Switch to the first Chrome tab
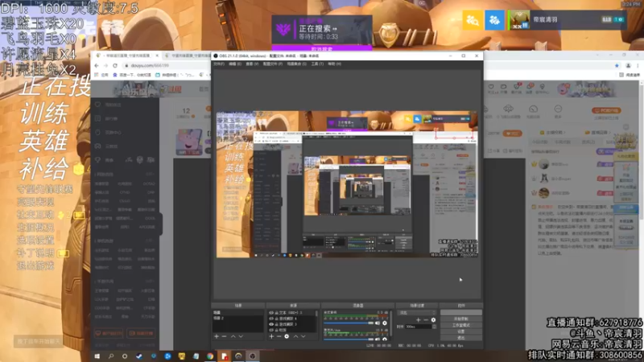 (x=127, y=56)
